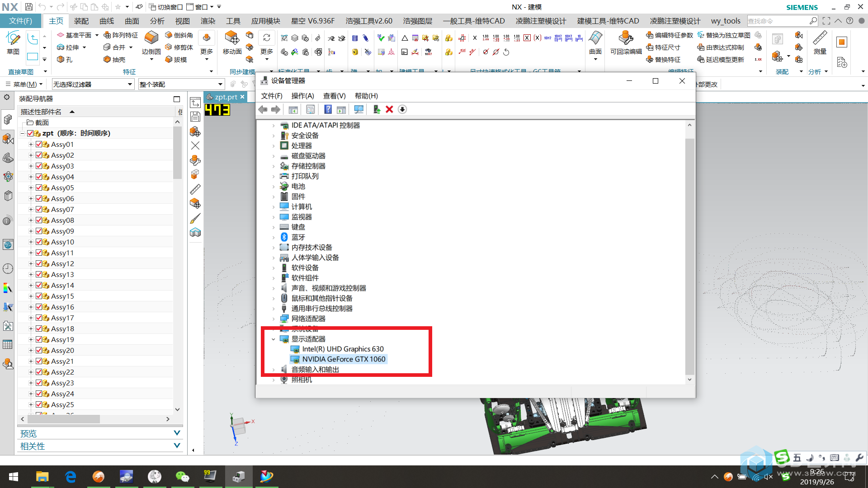
Task: Click 切换窗口 button
Action: click(x=166, y=7)
